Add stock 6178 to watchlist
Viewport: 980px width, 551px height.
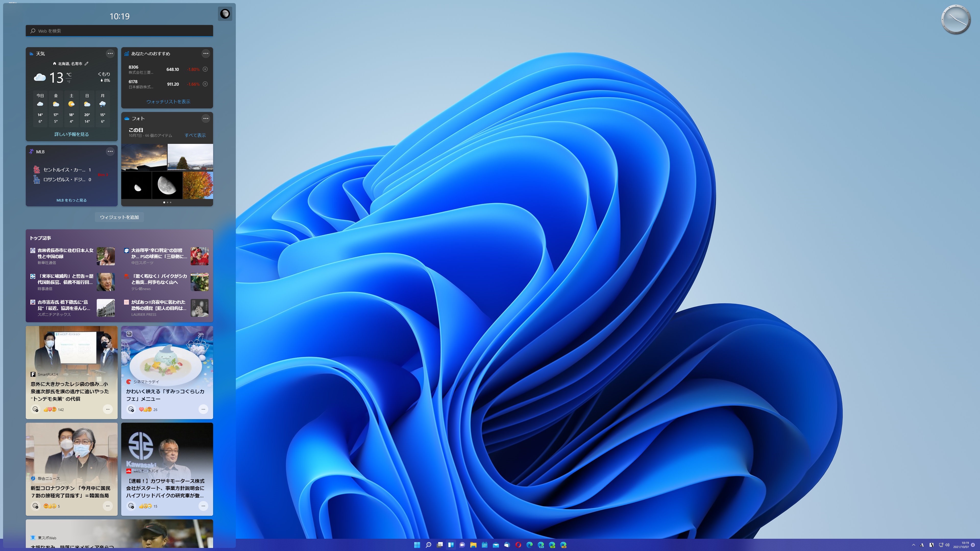click(205, 84)
